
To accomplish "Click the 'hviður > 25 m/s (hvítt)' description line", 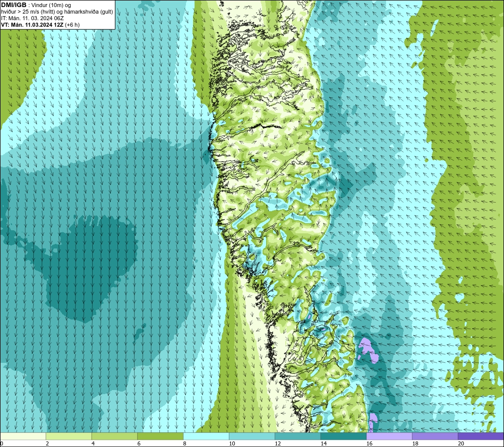I will tap(57, 12).
